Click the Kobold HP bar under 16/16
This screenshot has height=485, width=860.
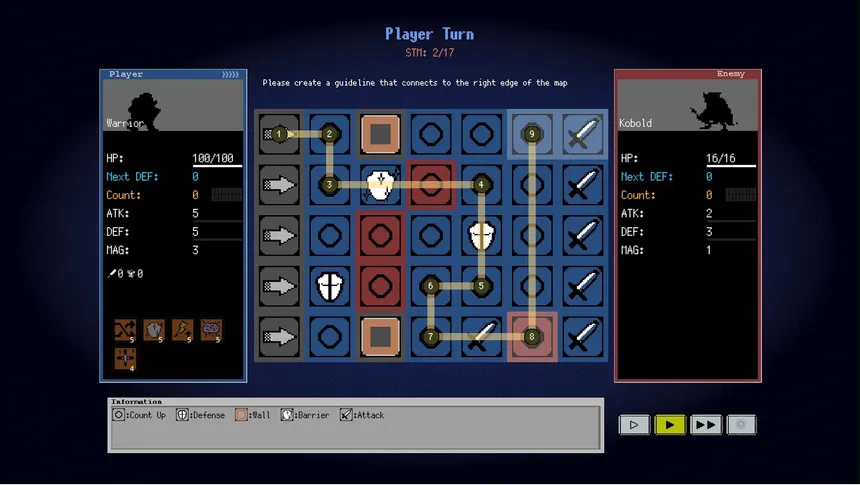(x=731, y=166)
